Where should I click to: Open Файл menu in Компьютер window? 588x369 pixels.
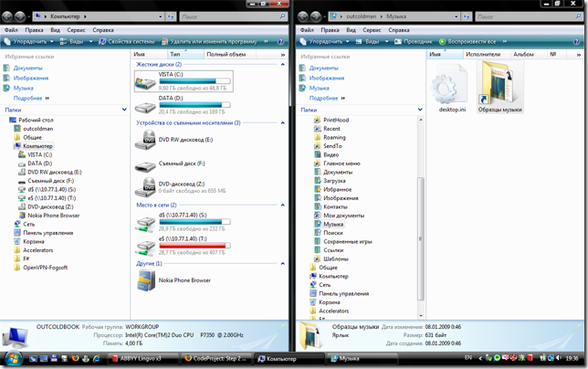point(11,30)
